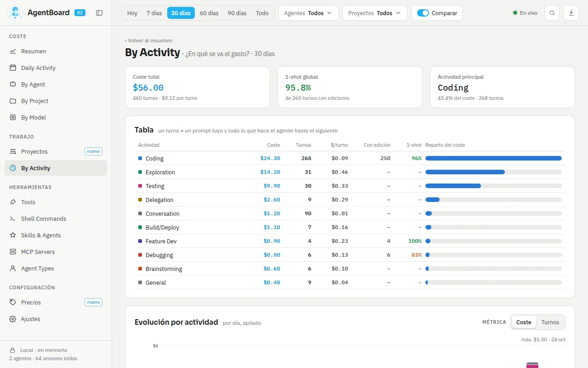Click the V2 version badge
588x368 pixels.
click(80, 13)
